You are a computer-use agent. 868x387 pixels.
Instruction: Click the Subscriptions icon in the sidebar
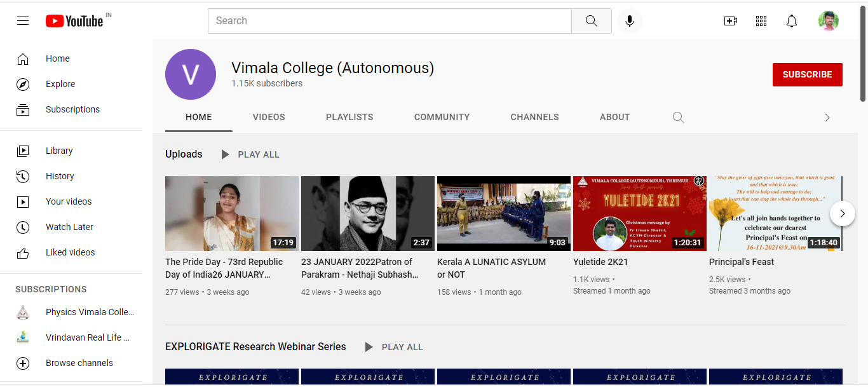23,110
